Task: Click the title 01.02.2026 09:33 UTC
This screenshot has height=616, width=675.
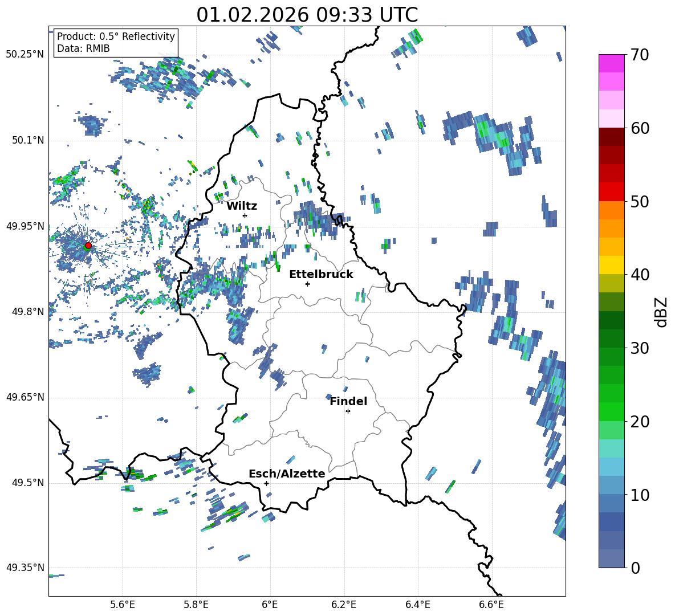Action: pos(307,15)
